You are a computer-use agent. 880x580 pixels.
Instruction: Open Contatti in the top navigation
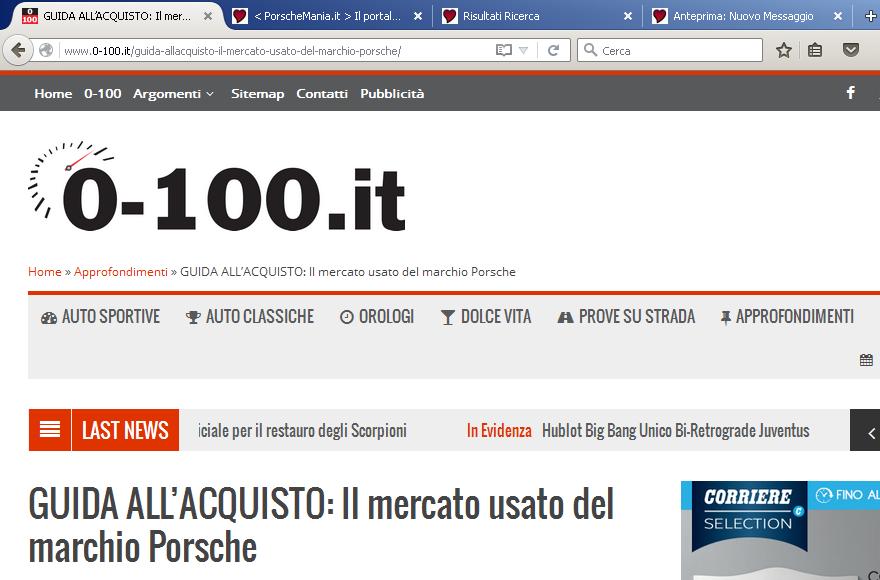[322, 94]
